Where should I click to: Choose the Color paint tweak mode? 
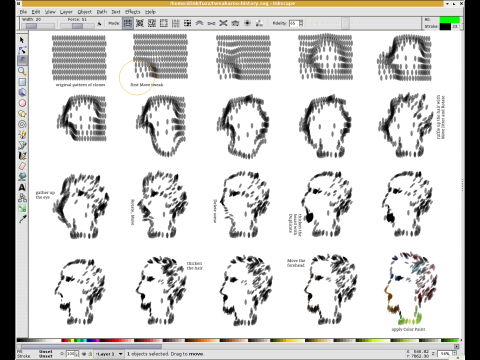pos(247,23)
